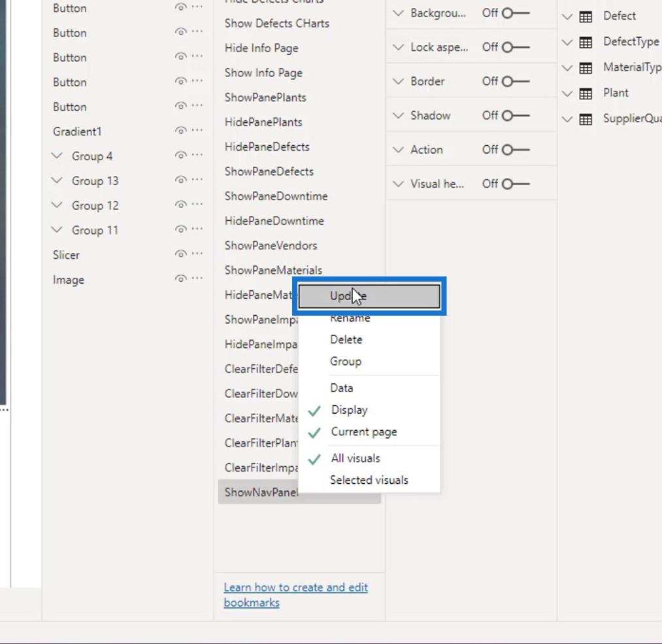Toggle Data option in context menu
This screenshot has width=662, height=644.
(x=369, y=388)
